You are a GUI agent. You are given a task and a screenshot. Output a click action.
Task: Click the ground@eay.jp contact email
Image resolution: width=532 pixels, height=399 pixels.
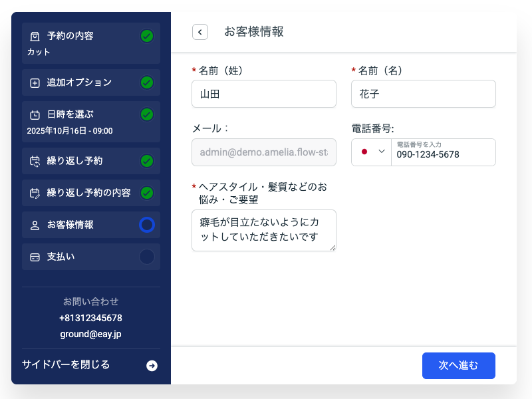90,334
